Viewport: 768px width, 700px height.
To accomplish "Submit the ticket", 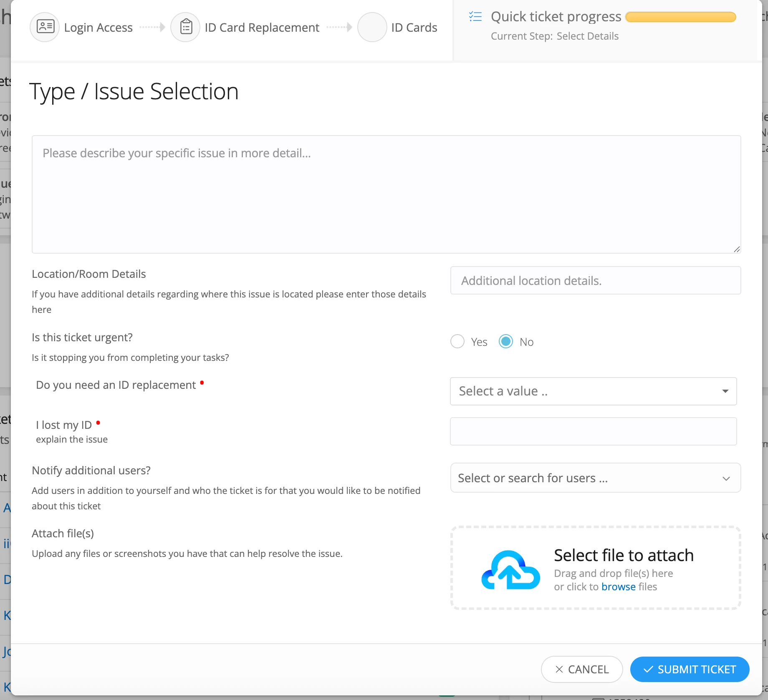I will pos(690,669).
